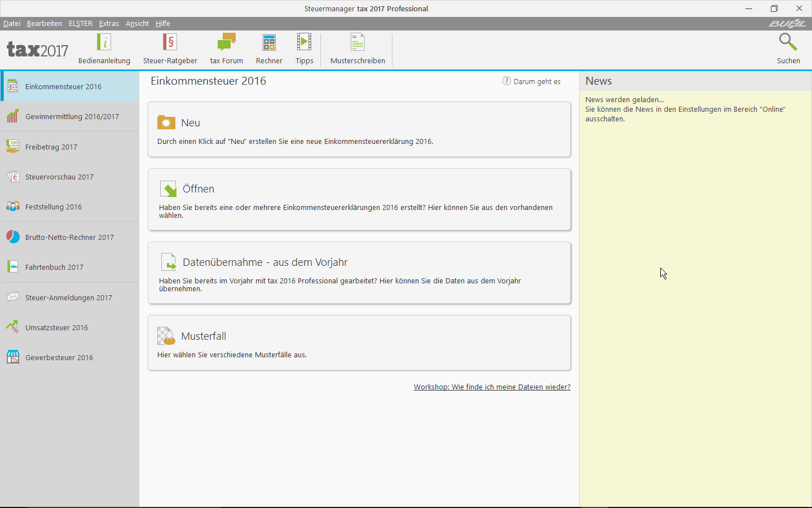Open the Extras menu

[x=109, y=24]
